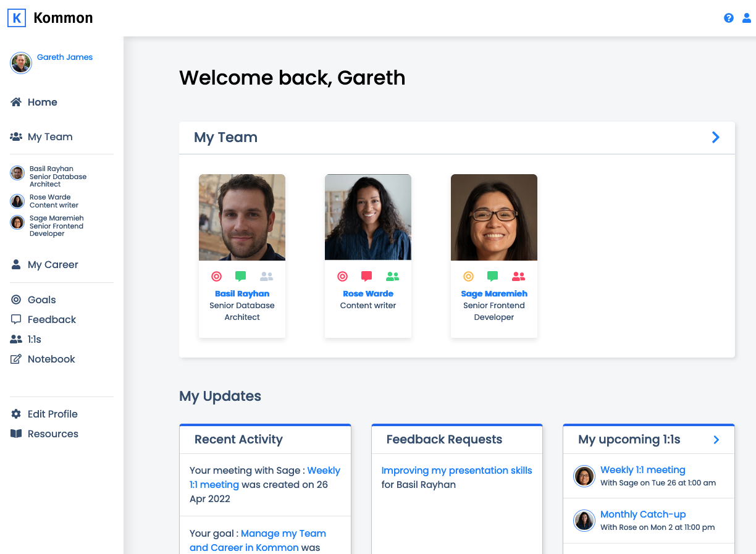The height and width of the screenshot is (554, 756).
Task: Click the Kommon brand name text
Action: point(63,18)
